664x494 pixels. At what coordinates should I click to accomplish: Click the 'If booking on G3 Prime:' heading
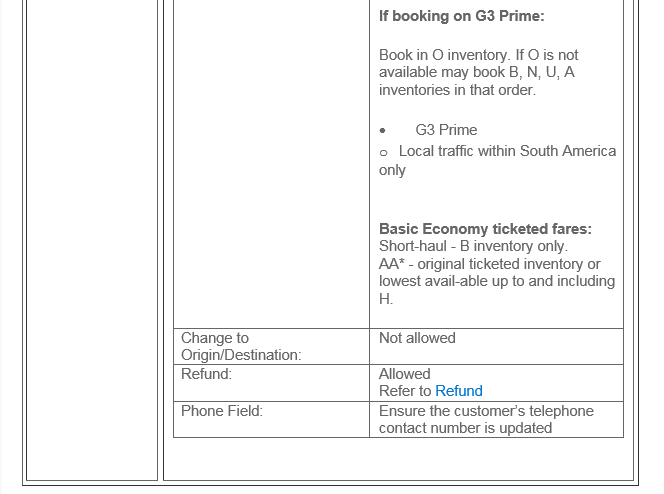(462, 16)
